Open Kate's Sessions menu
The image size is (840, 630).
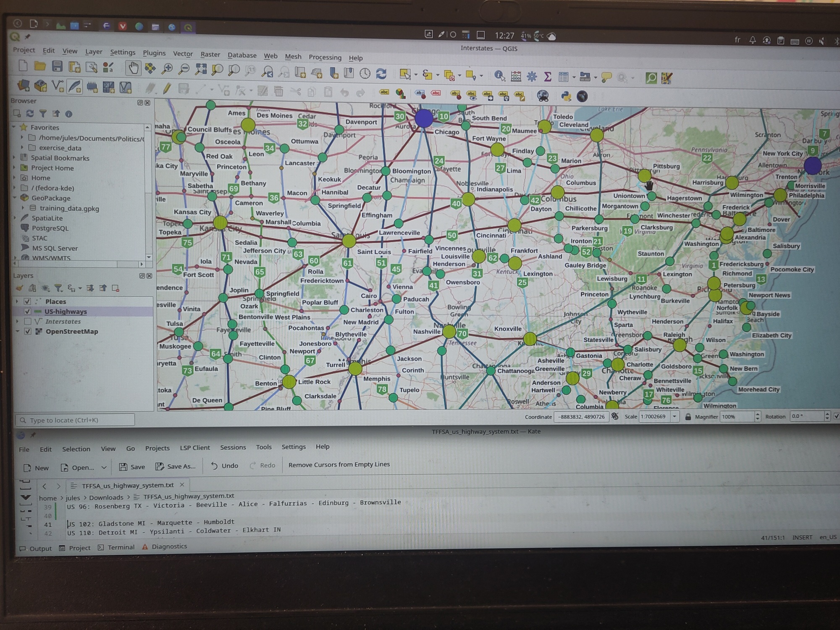tap(233, 447)
